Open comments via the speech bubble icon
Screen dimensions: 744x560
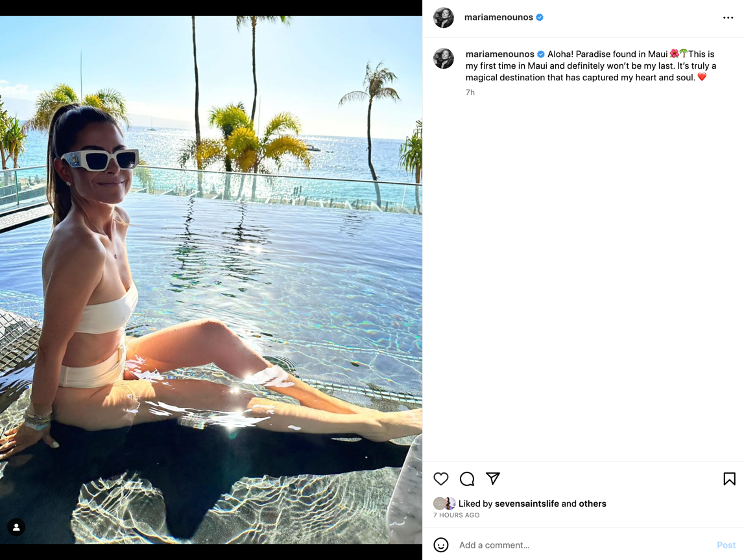(467, 479)
